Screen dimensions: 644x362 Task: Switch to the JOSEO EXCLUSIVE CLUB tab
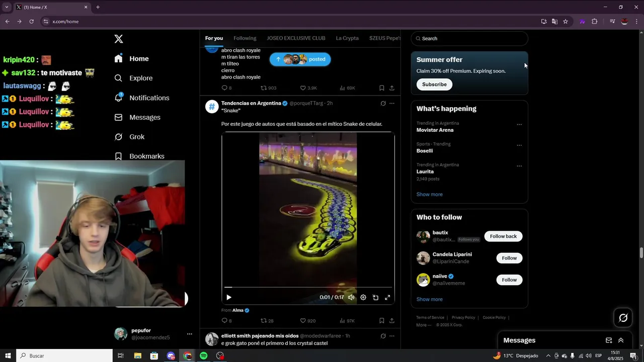296,38
